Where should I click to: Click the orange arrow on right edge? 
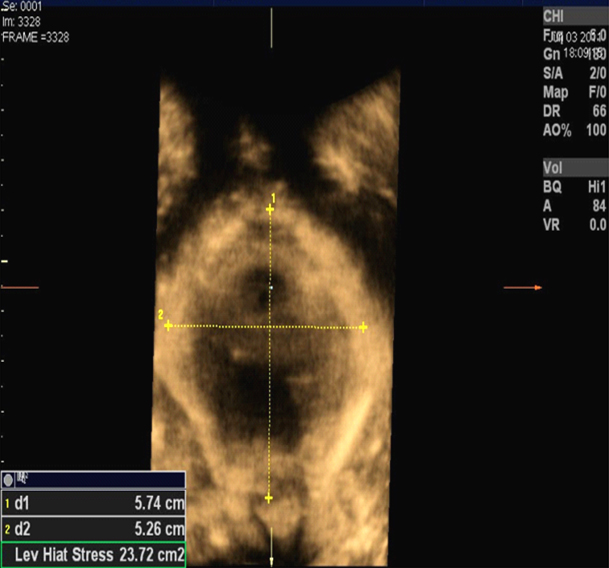522,288
